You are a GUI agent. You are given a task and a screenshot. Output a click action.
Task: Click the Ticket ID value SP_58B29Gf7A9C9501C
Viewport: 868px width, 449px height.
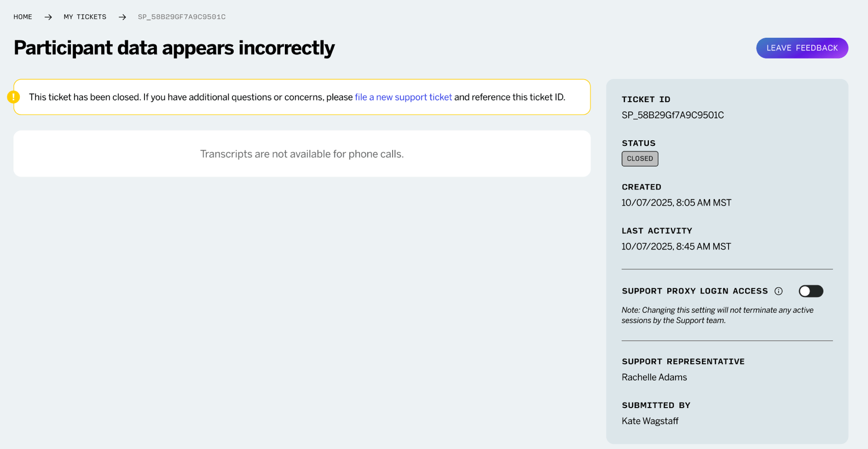pyautogui.click(x=673, y=115)
